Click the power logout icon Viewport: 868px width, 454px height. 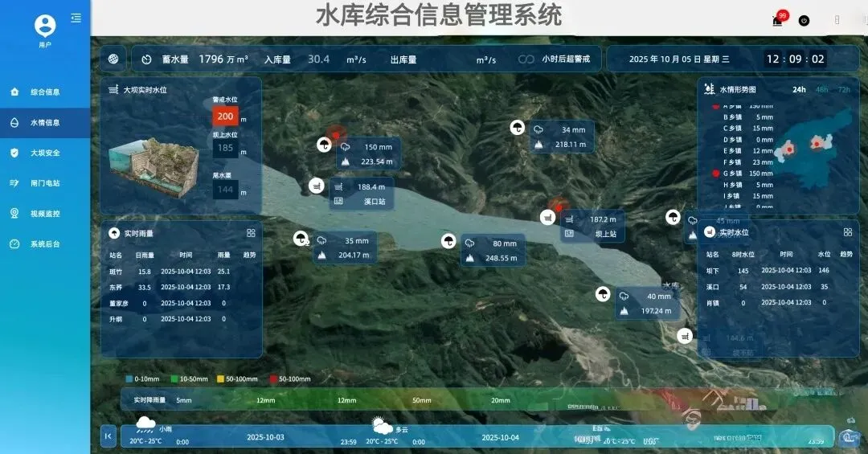tap(805, 20)
